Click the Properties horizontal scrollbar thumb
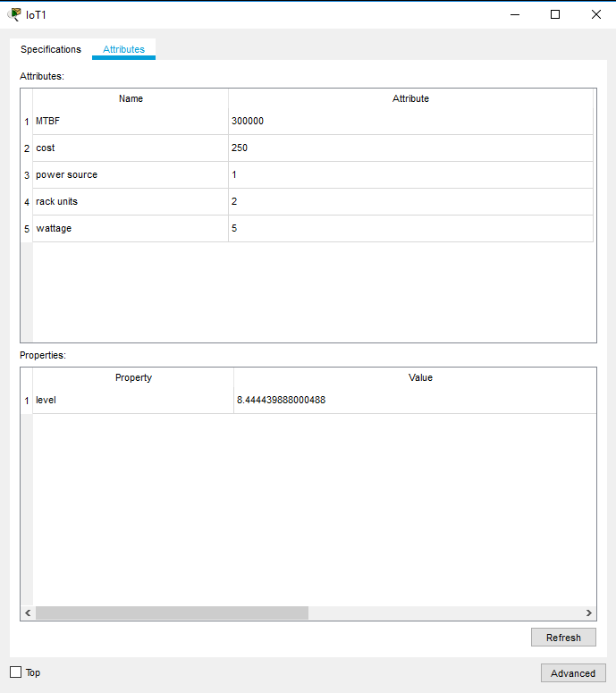This screenshot has height=693, width=616. pos(172,613)
